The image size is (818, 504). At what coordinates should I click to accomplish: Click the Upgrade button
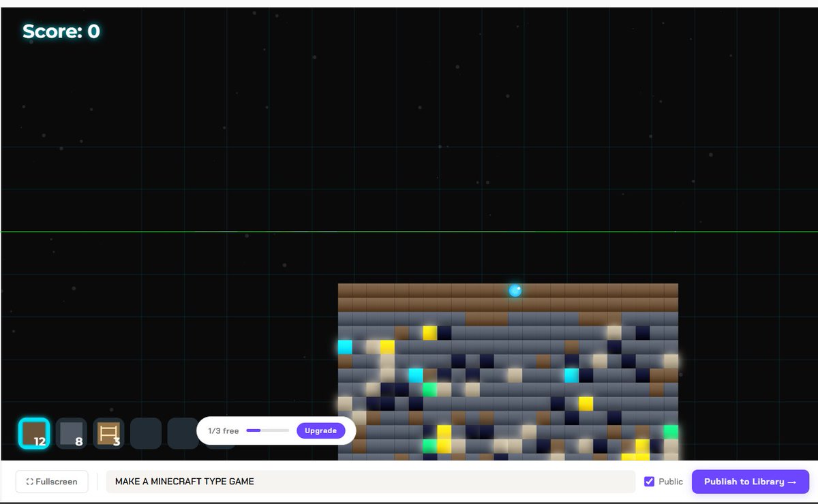pos(320,430)
